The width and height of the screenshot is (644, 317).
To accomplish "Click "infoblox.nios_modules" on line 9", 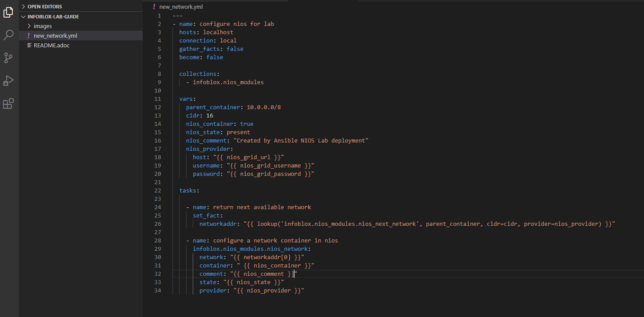I will (x=228, y=82).
